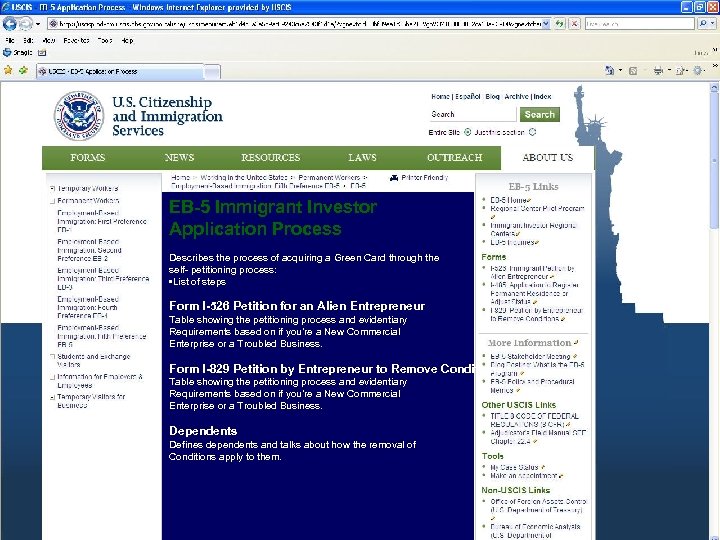Screen dimensions: 720x540
Task: Expand Temporary Visitors for Business item
Action: point(52,397)
